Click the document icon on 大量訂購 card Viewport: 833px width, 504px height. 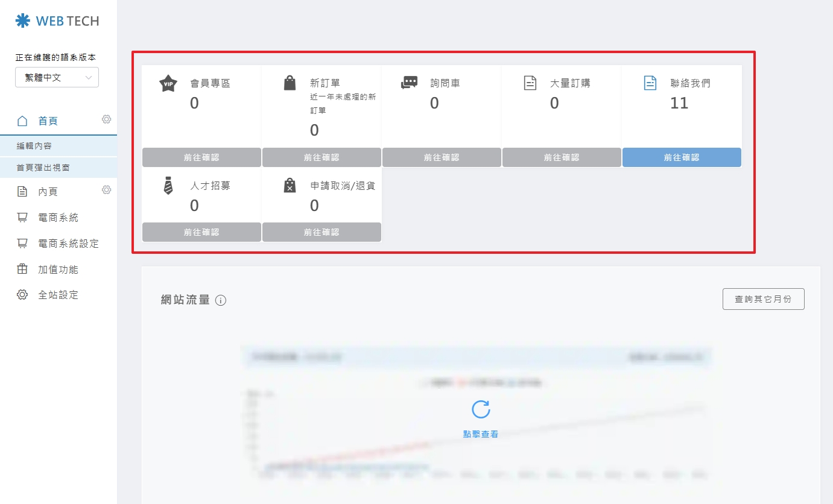pyautogui.click(x=530, y=82)
